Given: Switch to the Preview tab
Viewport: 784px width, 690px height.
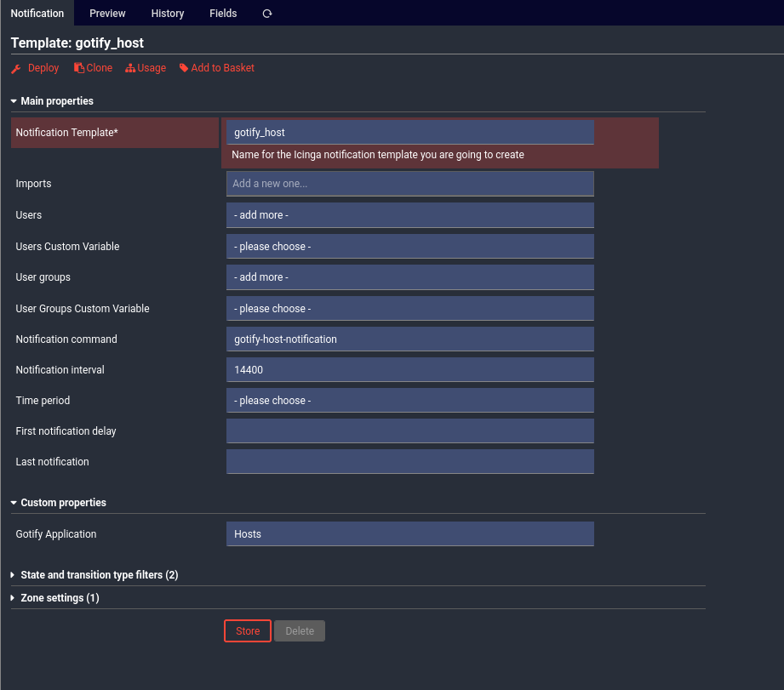Looking at the screenshot, I should click(x=107, y=14).
